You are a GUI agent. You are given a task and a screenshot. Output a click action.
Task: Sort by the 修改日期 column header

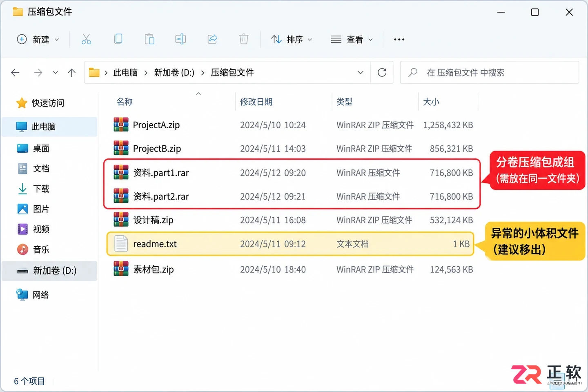(x=256, y=102)
